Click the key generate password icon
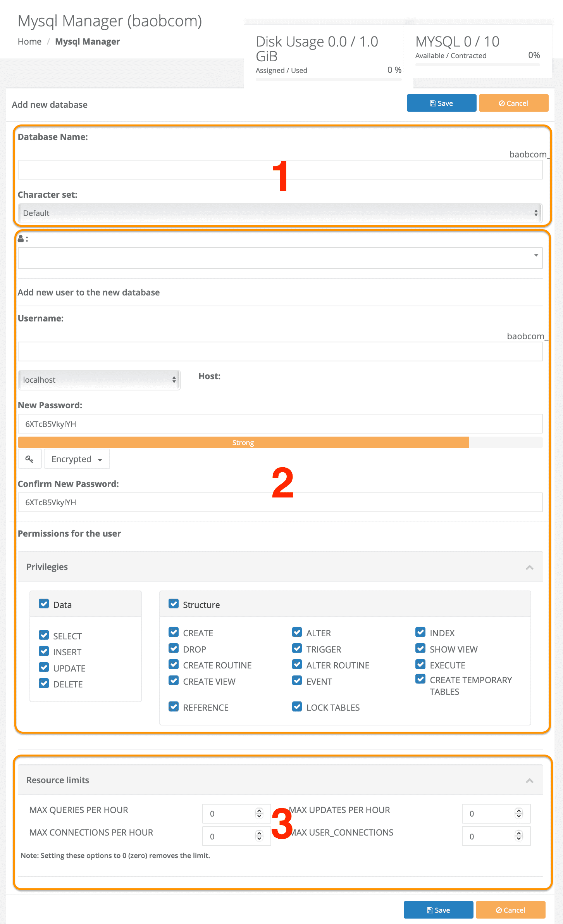Screen dimensions: 563x924 pyautogui.click(x=29, y=459)
